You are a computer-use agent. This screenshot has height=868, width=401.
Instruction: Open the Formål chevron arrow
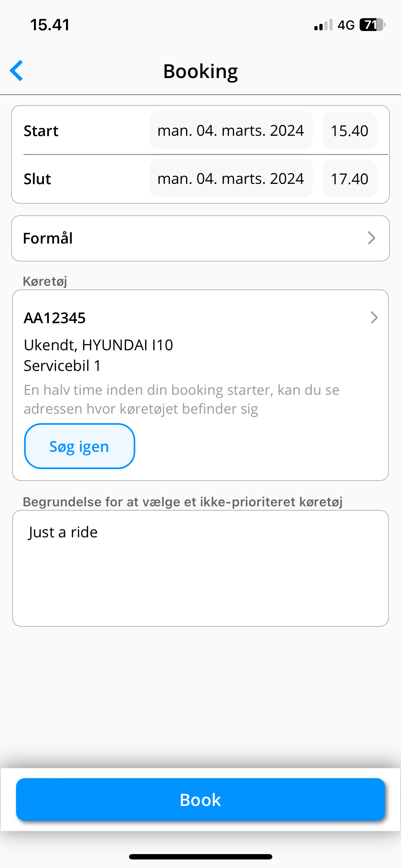click(x=371, y=238)
